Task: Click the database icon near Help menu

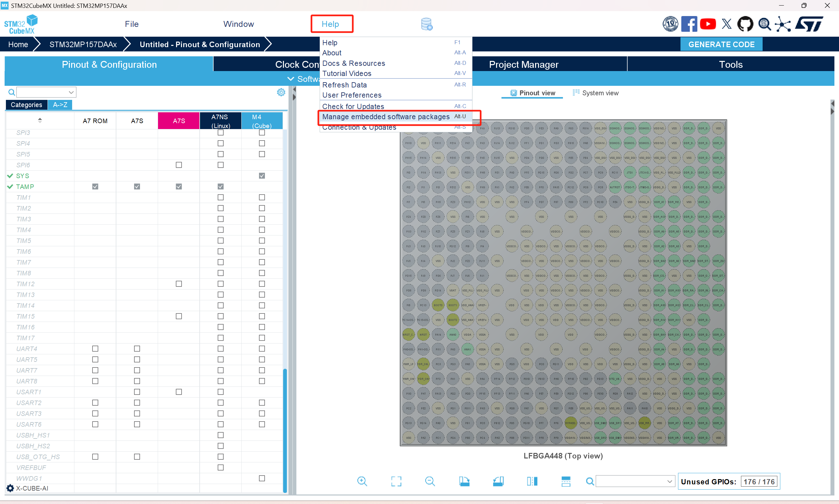Action: click(x=426, y=24)
